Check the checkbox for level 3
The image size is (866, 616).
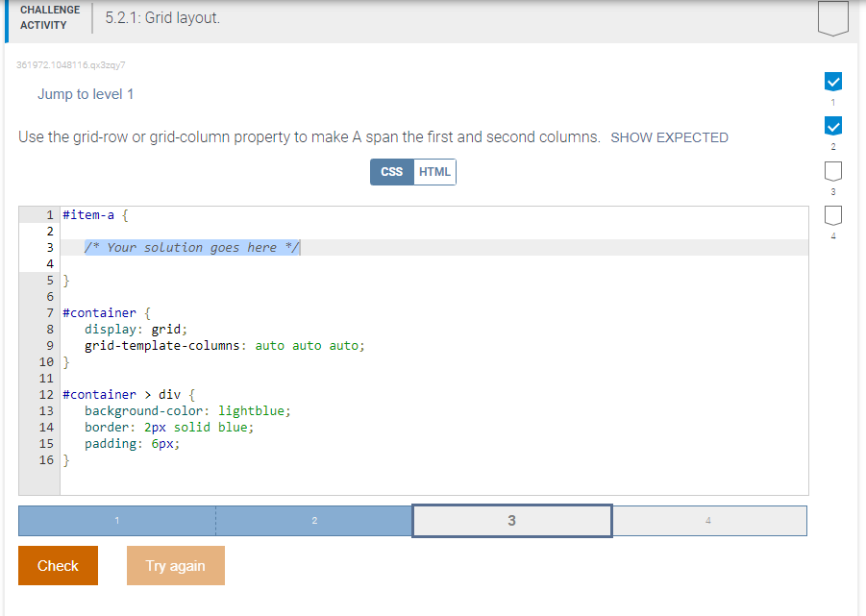click(832, 170)
